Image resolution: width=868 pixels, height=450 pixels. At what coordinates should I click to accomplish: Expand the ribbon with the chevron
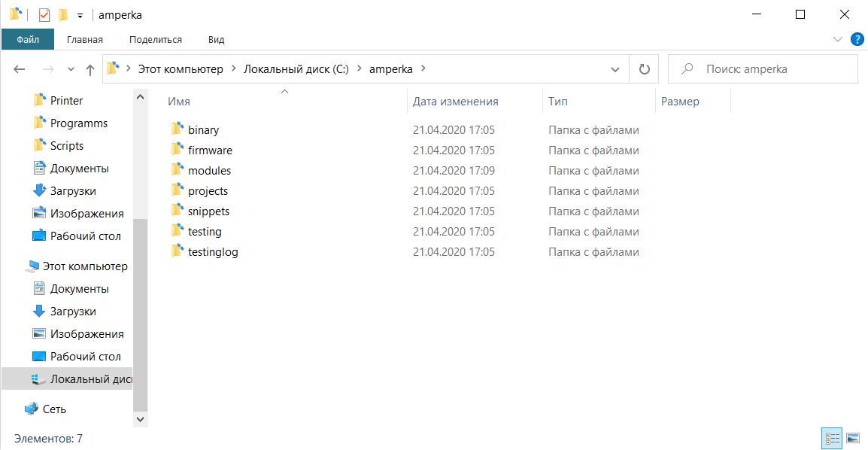pos(838,39)
